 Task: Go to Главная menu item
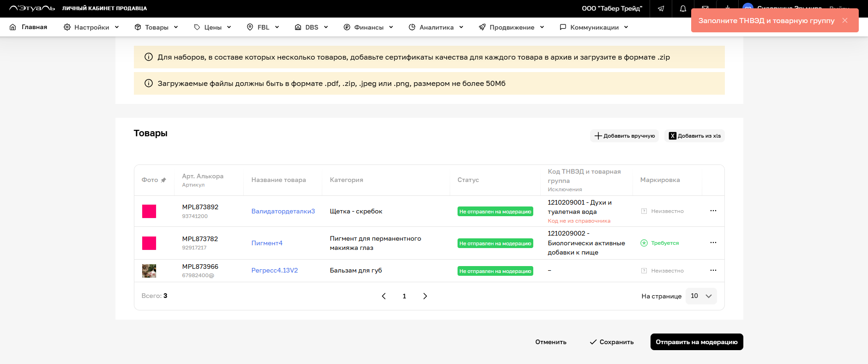tap(29, 27)
